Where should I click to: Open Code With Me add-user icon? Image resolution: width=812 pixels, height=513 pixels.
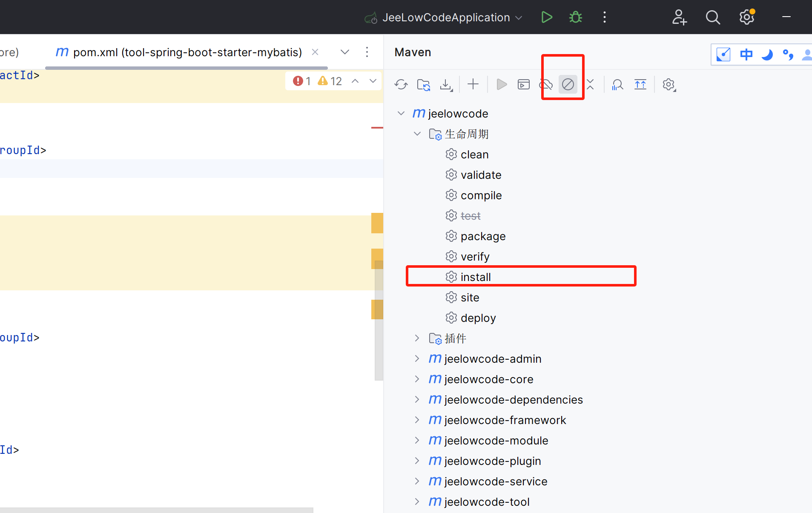(679, 17)
